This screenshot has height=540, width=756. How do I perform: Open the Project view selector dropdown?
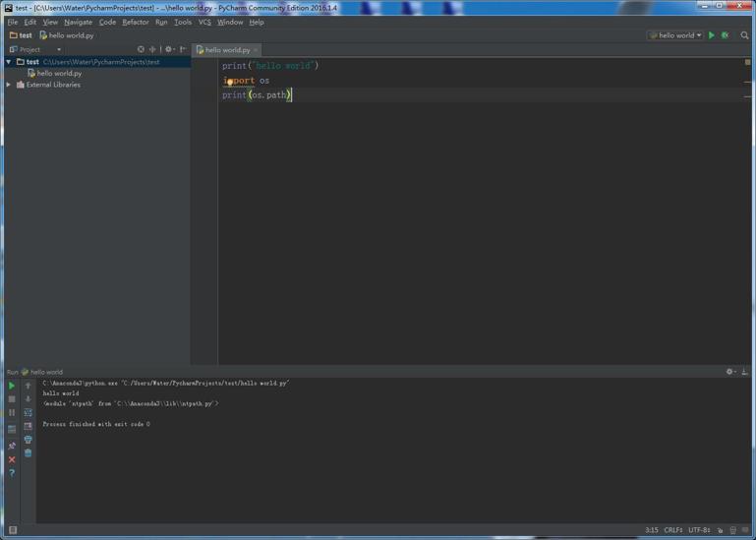pyautogui.click(x=35, y=49)
